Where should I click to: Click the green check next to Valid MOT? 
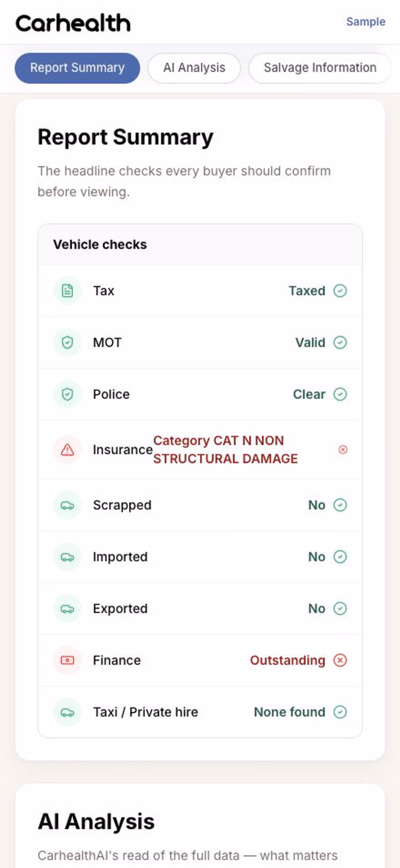340,343
